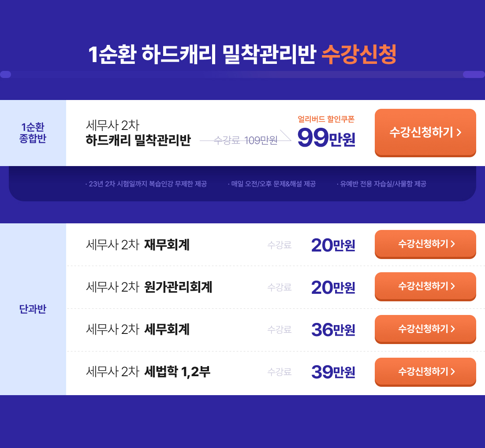Select the 1순환 종합반 category label
The height and width of the screenshot is (448, 485).
tap(33, 133)
